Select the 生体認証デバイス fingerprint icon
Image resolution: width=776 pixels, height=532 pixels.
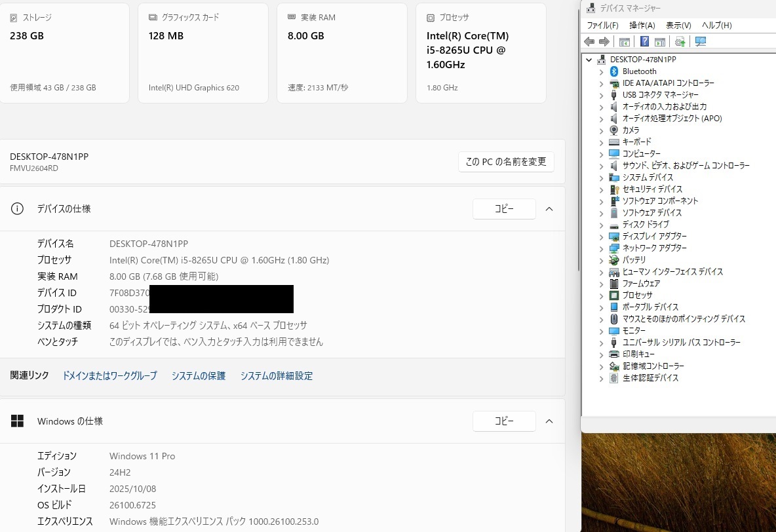[614, 378]
